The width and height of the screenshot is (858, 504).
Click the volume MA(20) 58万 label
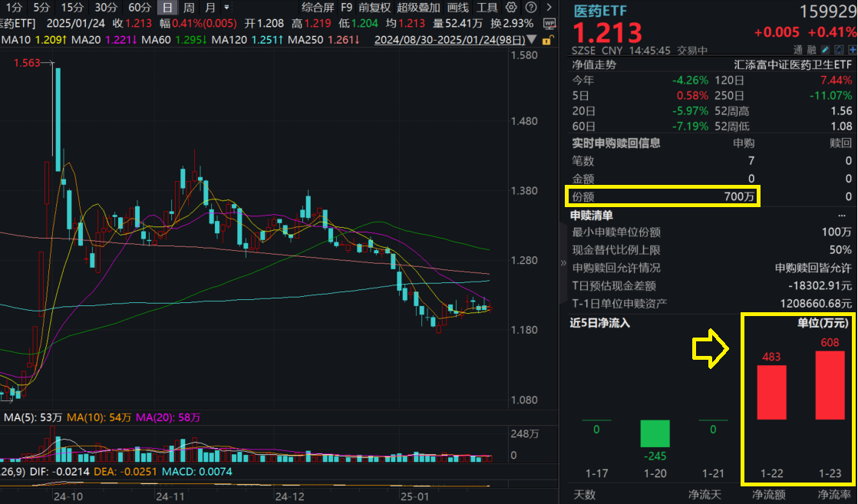click(x=168, y=417)
